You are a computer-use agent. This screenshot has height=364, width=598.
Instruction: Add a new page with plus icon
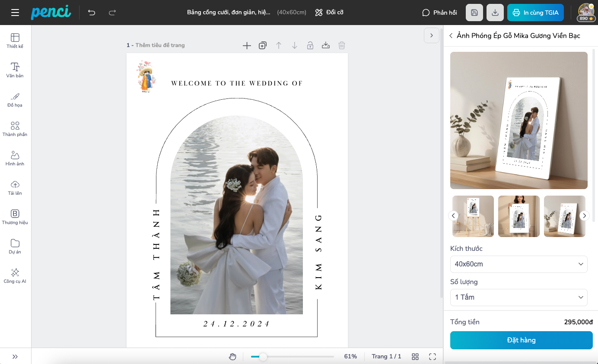247,45
